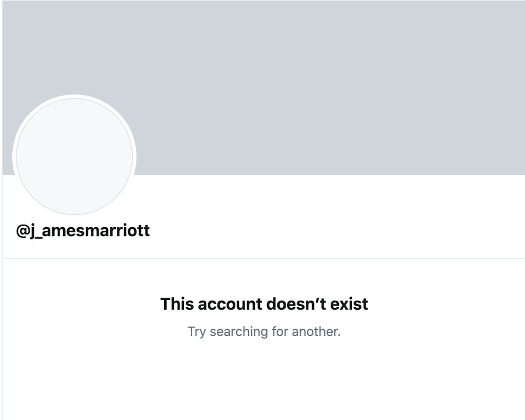Click the "Try searching for another." text

point(264,331)
